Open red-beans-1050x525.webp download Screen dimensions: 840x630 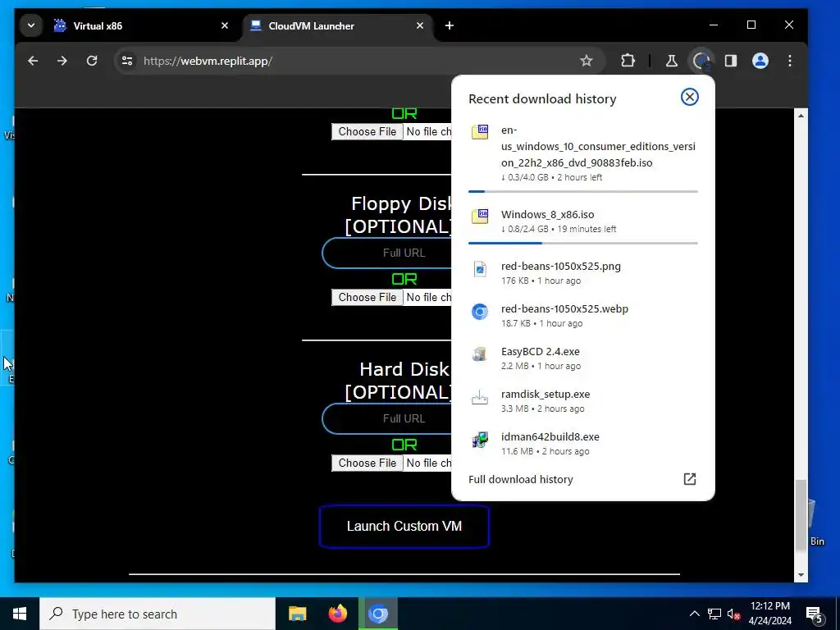[583, 316]
